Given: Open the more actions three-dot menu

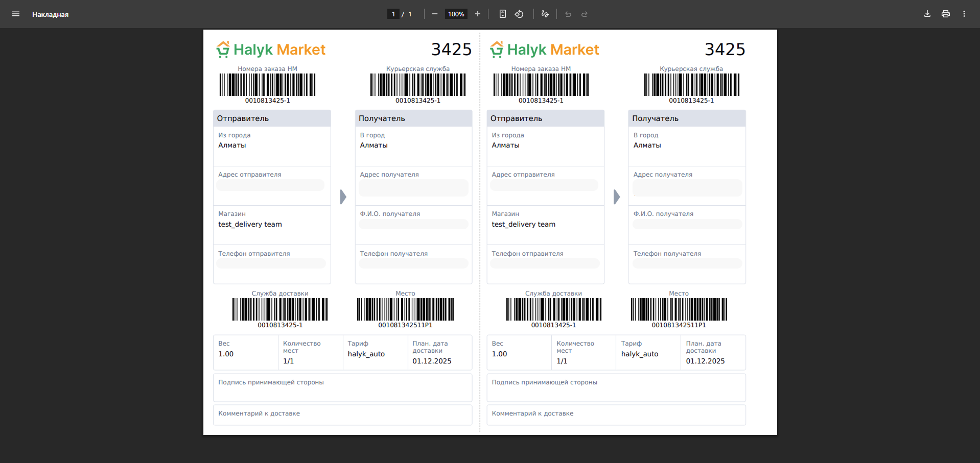Looking at the screenshot, I should (x=964, y=14).
